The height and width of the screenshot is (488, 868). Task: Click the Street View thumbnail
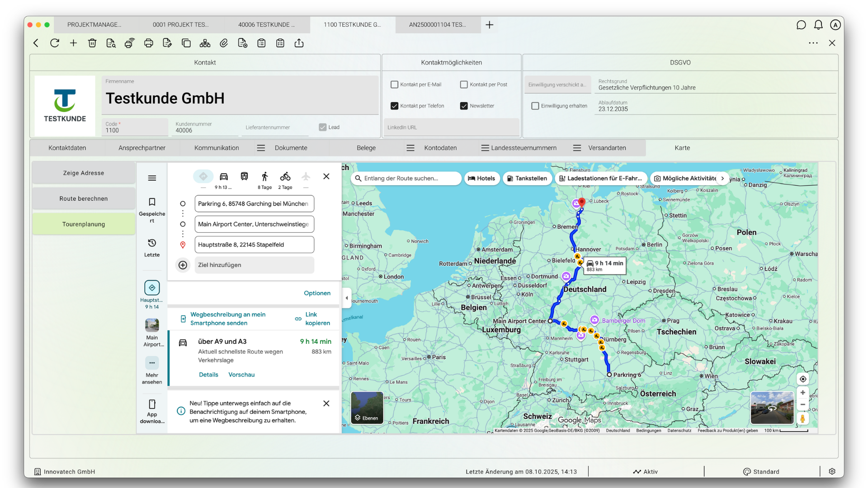(x=772, y=408)
